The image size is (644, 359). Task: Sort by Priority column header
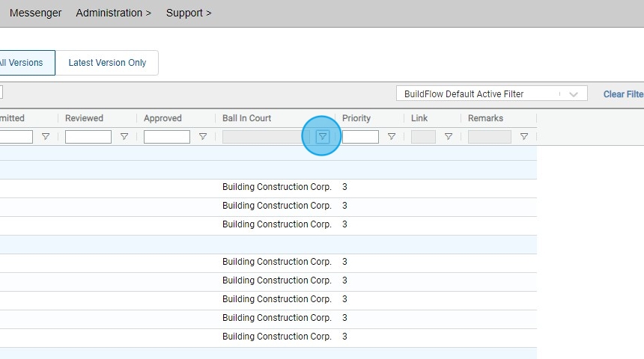point(356,118)
